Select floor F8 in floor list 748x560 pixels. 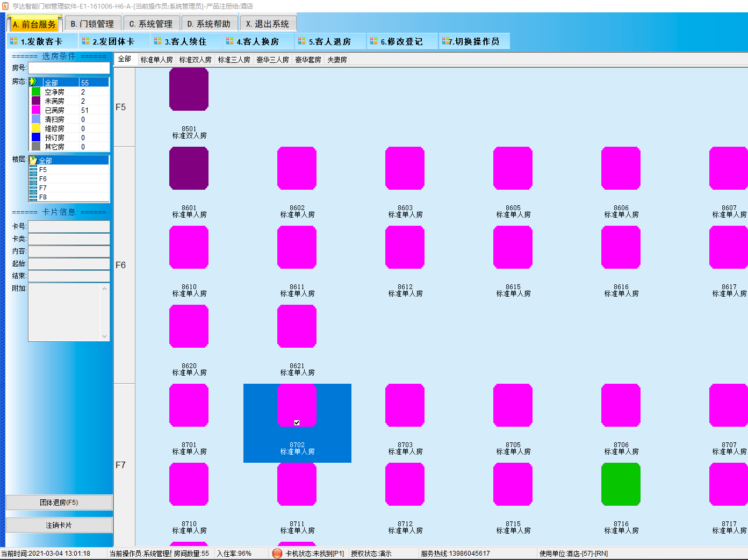(69, 197)
